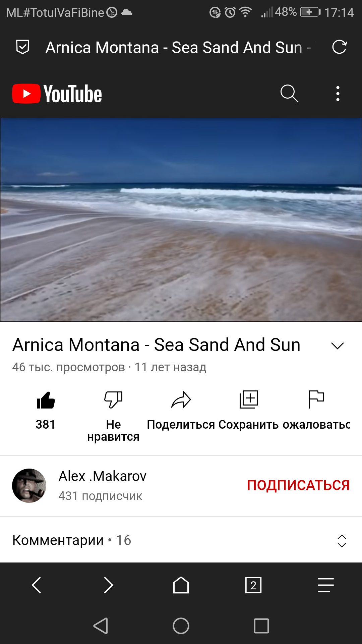Open YouTube three-dot options menu

click(x=338, y=94)
